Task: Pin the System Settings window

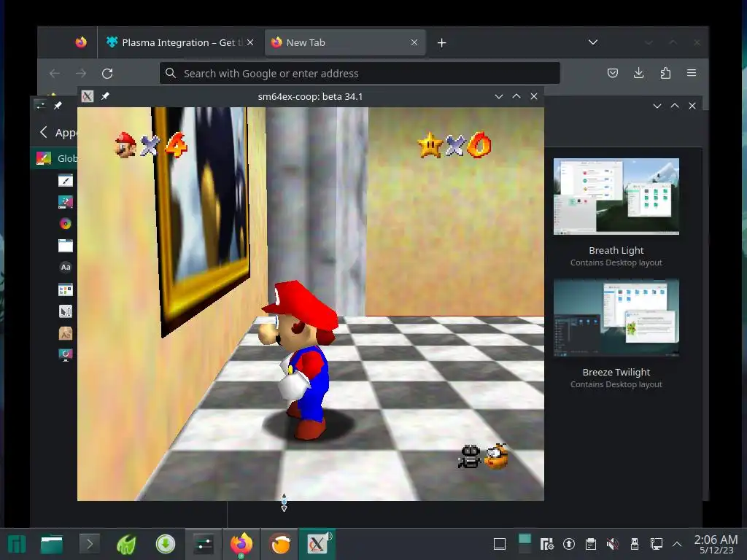Action: [58, 106]
